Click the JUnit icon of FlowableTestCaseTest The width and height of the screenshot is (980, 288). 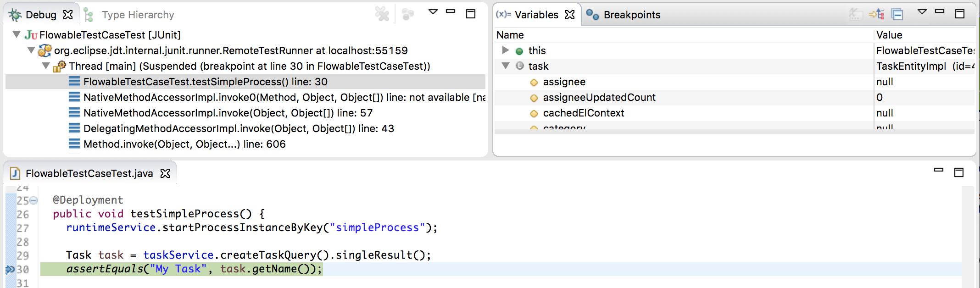[31, 35]
